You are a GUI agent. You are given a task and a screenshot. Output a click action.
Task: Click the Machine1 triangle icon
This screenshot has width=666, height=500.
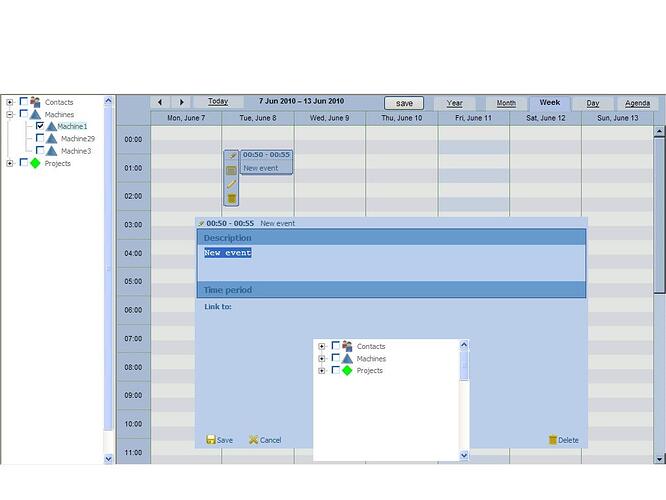click(x=51, y=126)
